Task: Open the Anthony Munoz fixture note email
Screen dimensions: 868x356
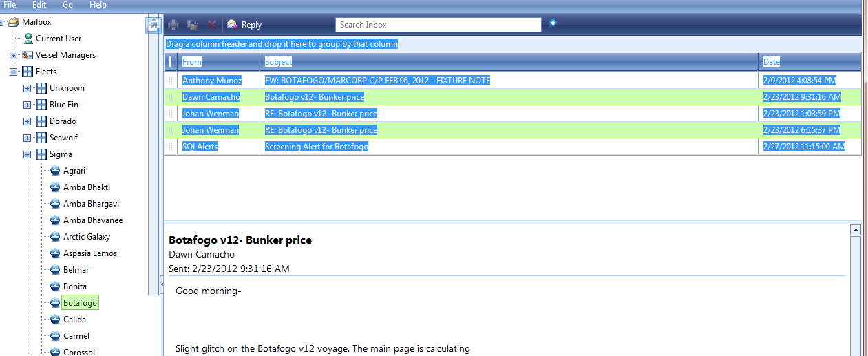Action: [512, 81]
